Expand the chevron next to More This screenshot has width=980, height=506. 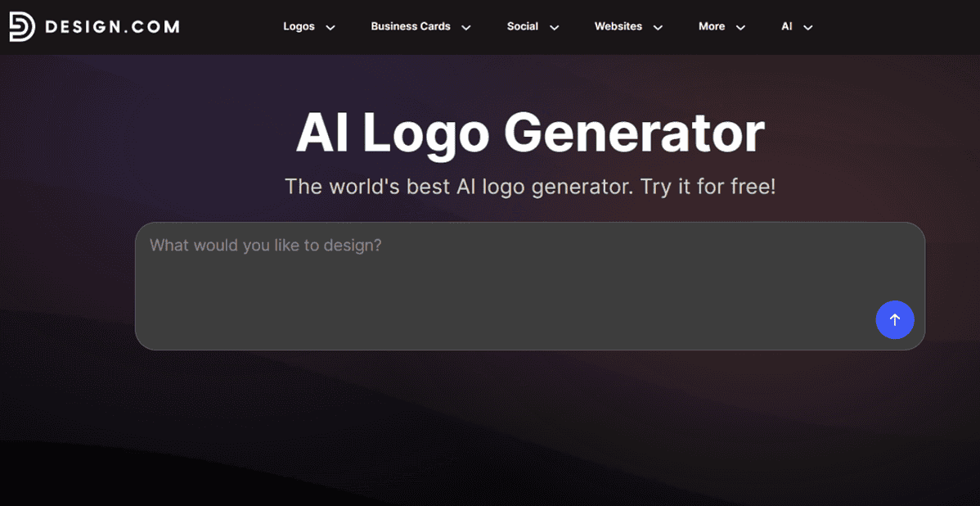tap(740, 28)
